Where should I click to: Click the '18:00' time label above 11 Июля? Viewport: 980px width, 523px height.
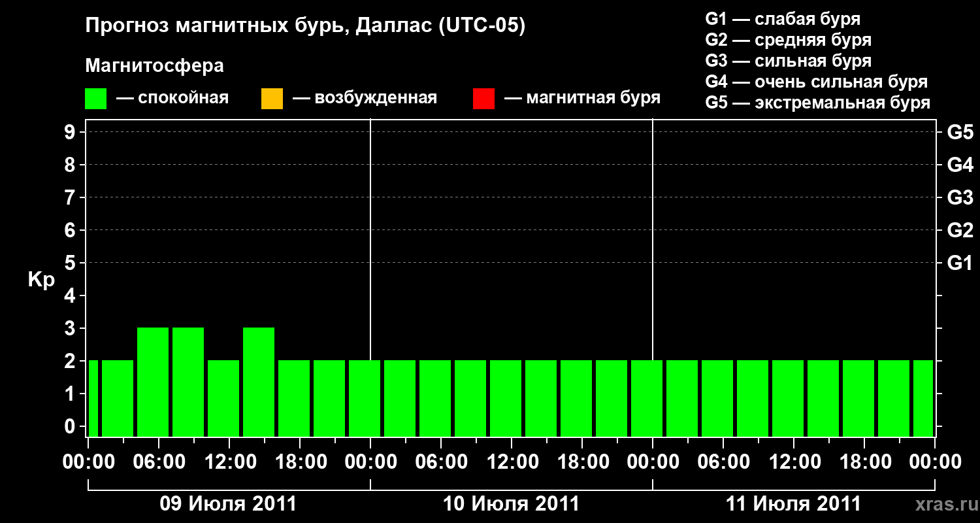click(x=864, y=462)
